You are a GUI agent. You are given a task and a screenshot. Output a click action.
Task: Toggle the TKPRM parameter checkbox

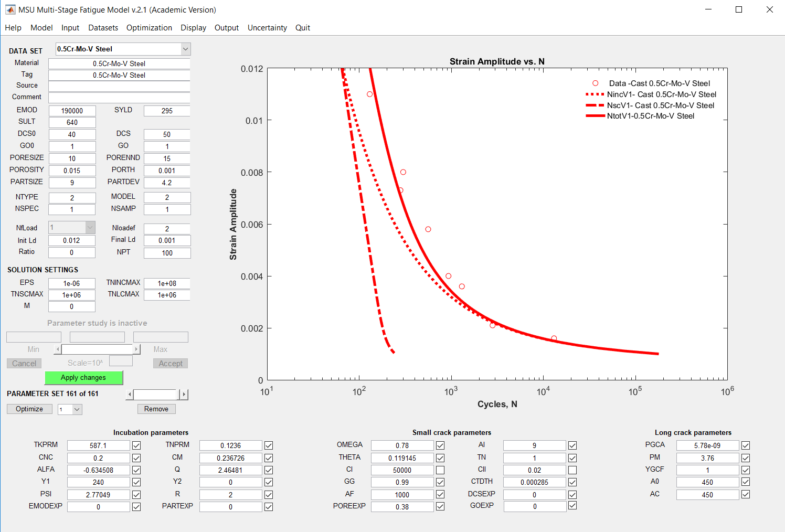[x=136, y=445]
